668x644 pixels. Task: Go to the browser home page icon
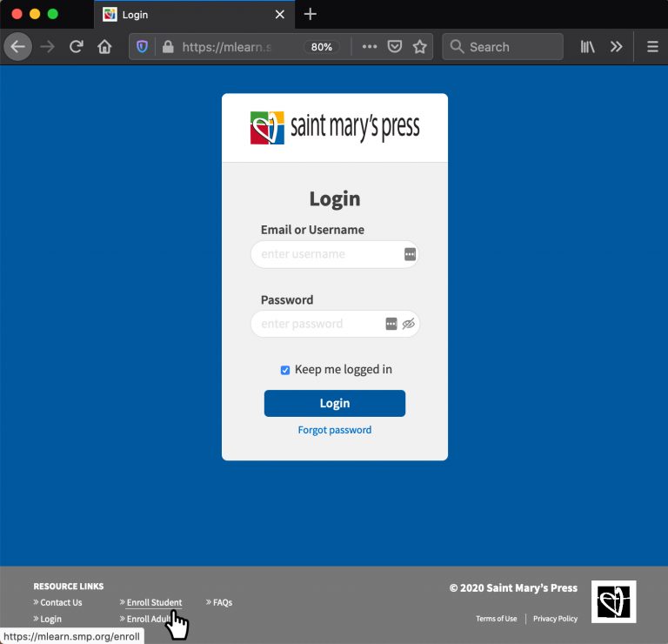pos(104,47)
